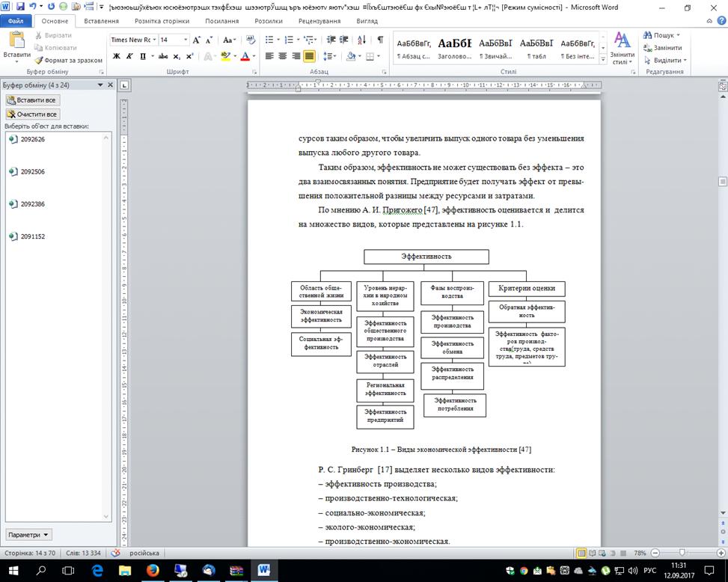Click the Вставити все button

click(32, 99)
